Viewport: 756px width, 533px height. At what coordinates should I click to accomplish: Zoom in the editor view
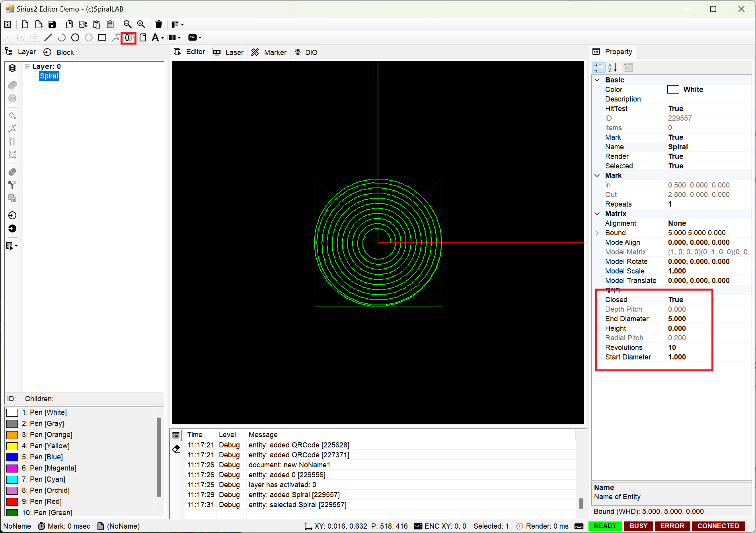[x=141, y=24]
